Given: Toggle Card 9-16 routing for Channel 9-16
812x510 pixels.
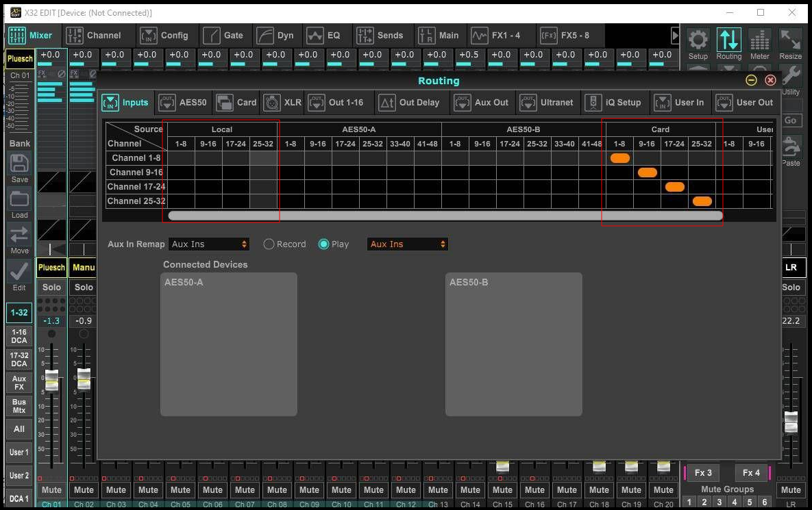Looking at the screenshot, I should (648, 173).
